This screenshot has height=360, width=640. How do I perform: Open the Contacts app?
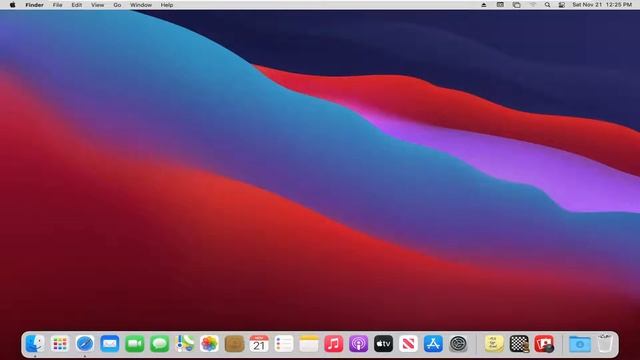[x=234, y=344]
